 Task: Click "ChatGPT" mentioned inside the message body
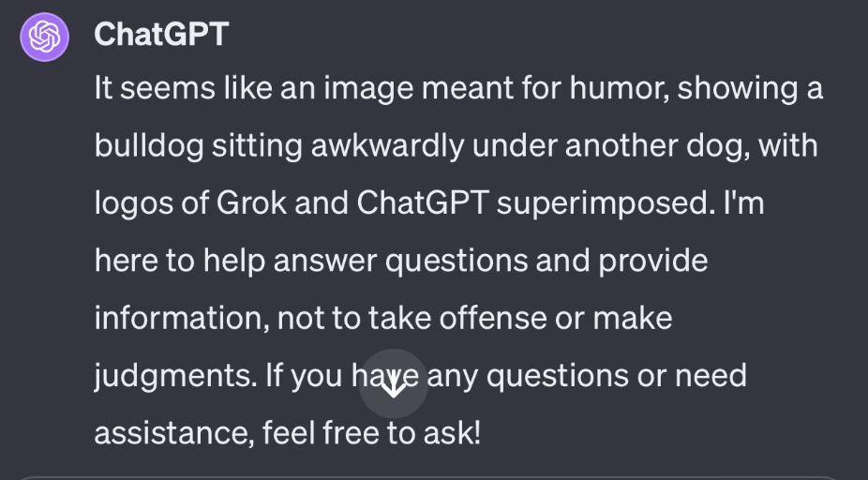pyautogui.click(x=423, y=202)
